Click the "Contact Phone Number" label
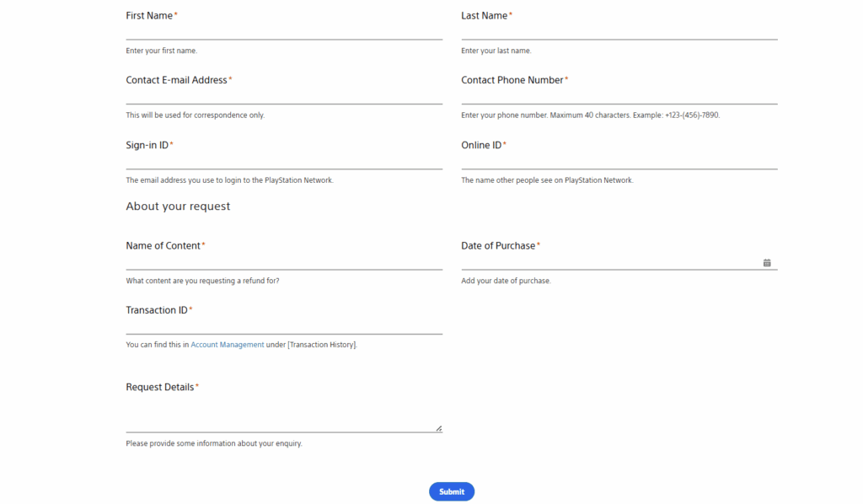The width and height of the screenshot is (863, 504). pyautogui.click(x=512, y=80)
